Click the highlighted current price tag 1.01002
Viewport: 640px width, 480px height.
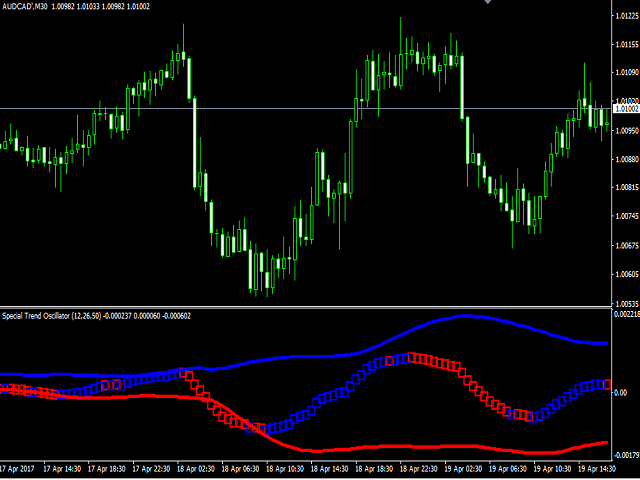pos(626,109)
